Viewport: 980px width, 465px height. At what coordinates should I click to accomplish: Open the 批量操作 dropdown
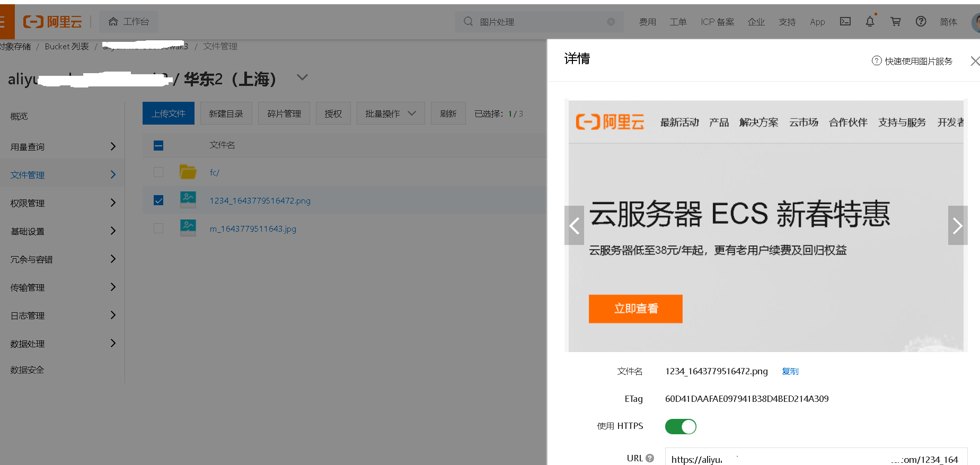[x=391, y=113]
